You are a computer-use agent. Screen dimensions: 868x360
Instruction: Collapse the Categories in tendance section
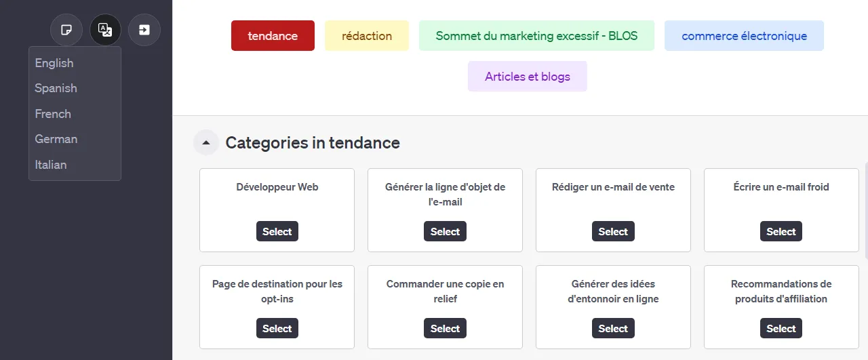[206, 143]
